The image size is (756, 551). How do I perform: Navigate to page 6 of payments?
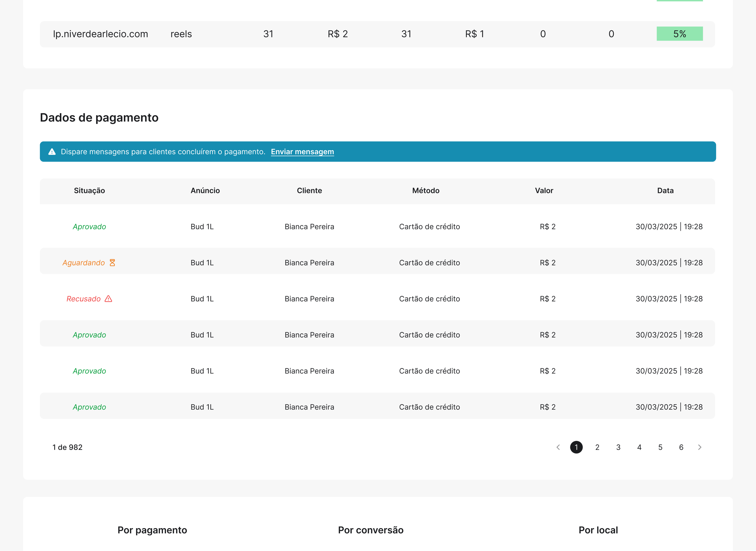[x=681, y=447]
